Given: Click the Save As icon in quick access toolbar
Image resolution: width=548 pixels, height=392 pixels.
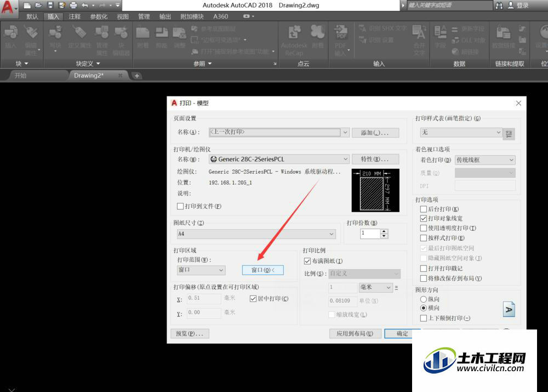Looking at the screenshot, I should tap(62, 5).
